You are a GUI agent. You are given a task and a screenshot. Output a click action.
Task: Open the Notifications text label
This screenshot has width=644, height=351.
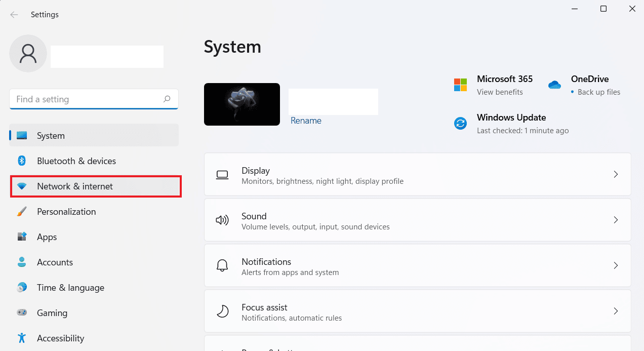(x=266, y=262)
